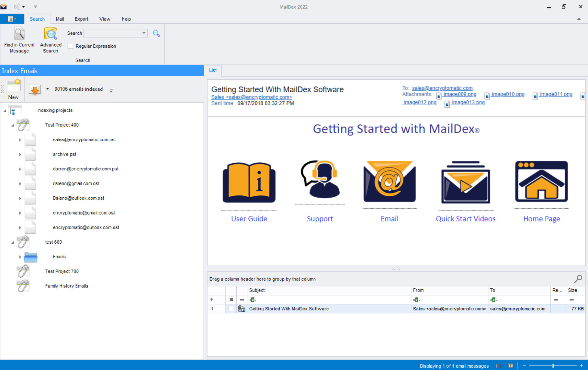The image size is (588, 370).
Task: Click the Email envelope icon
Action: point(390,181)
